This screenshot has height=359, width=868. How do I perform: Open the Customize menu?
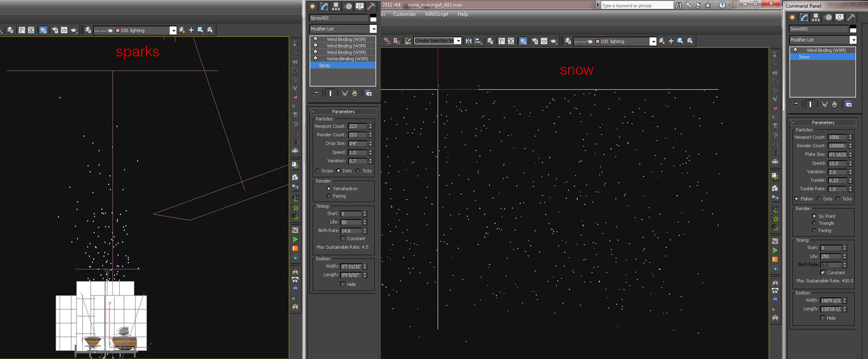click(x=404, y=14)
